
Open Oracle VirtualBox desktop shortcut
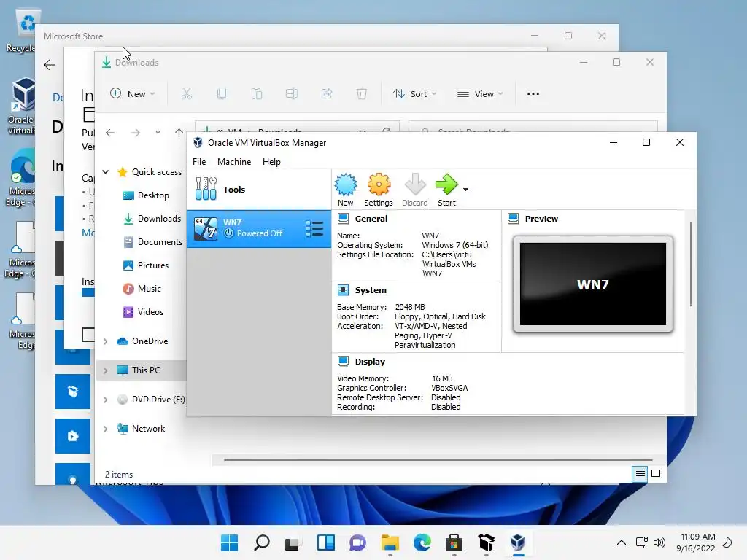click(x=21, y=106)
